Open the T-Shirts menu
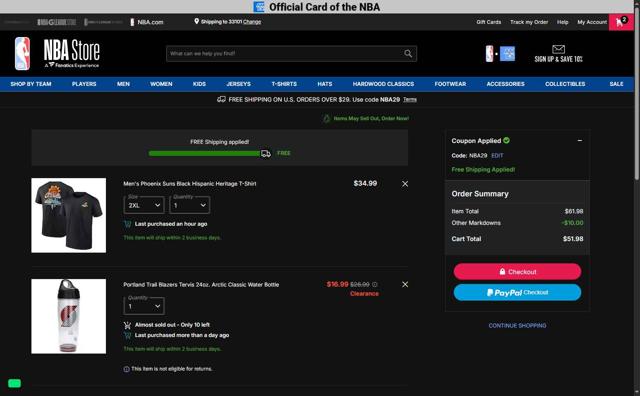Screen dimensions: 640x396 [284, 84]
